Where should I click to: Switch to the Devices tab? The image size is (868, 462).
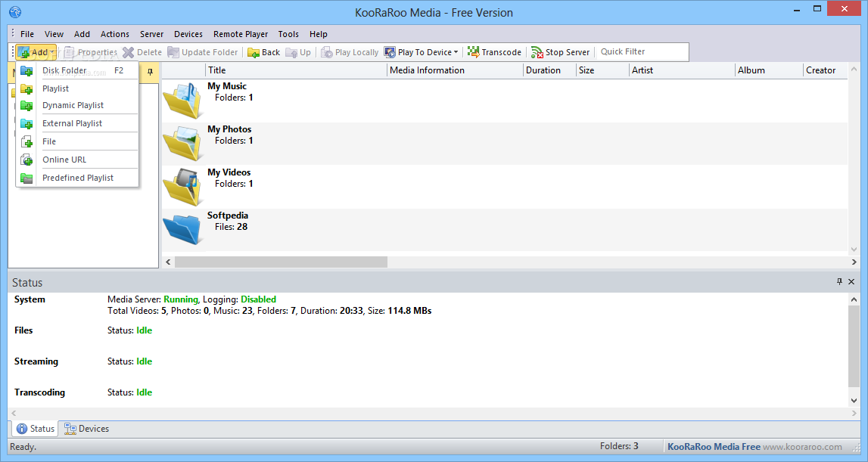click(86, 429)
